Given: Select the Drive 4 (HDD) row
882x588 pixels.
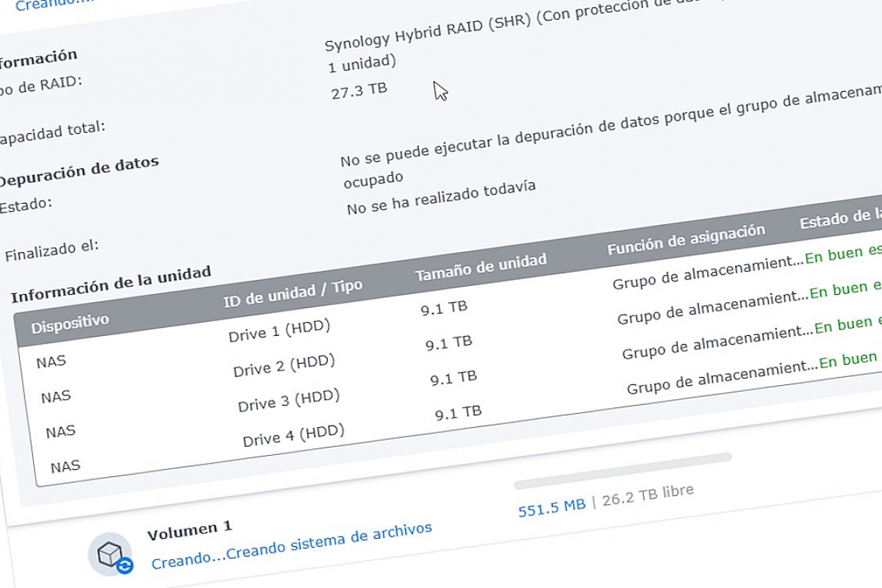Looking at the screenshot, I should (x=293, y=434).
